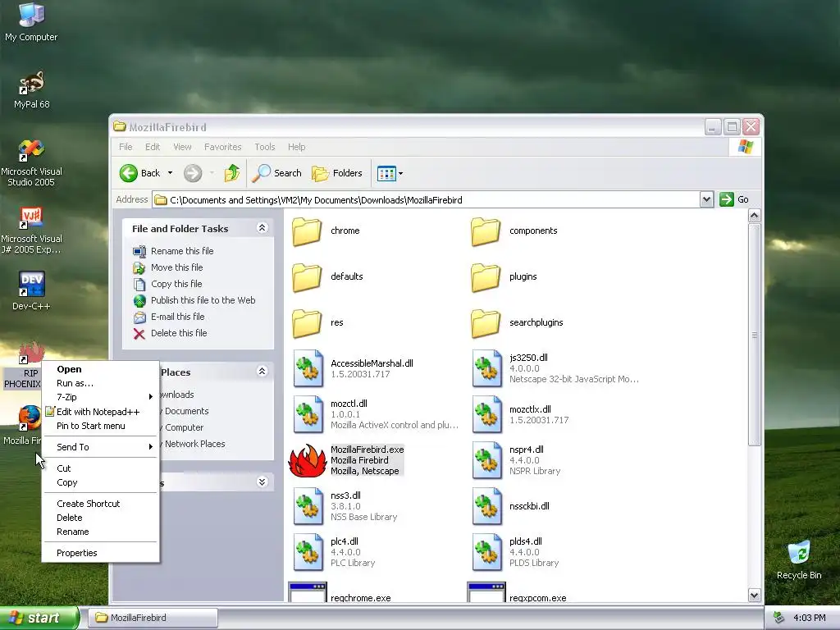Open the Favorites menu

pos(222,147)
